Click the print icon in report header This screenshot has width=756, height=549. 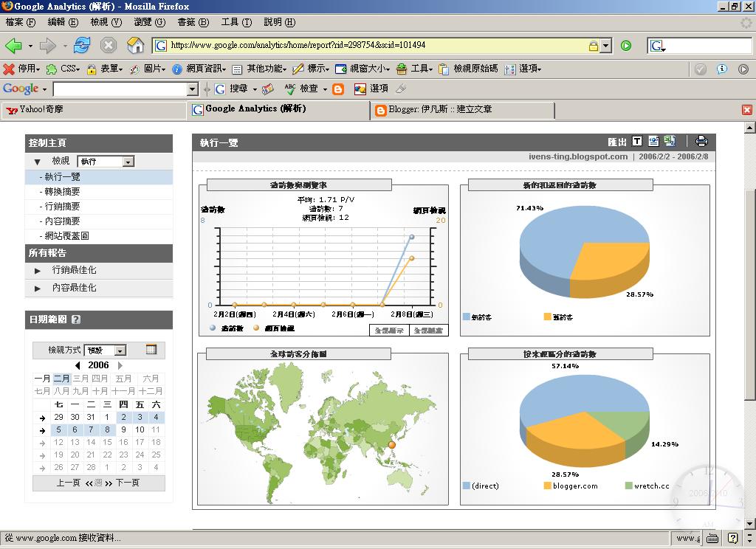click(x=701, y=141)
